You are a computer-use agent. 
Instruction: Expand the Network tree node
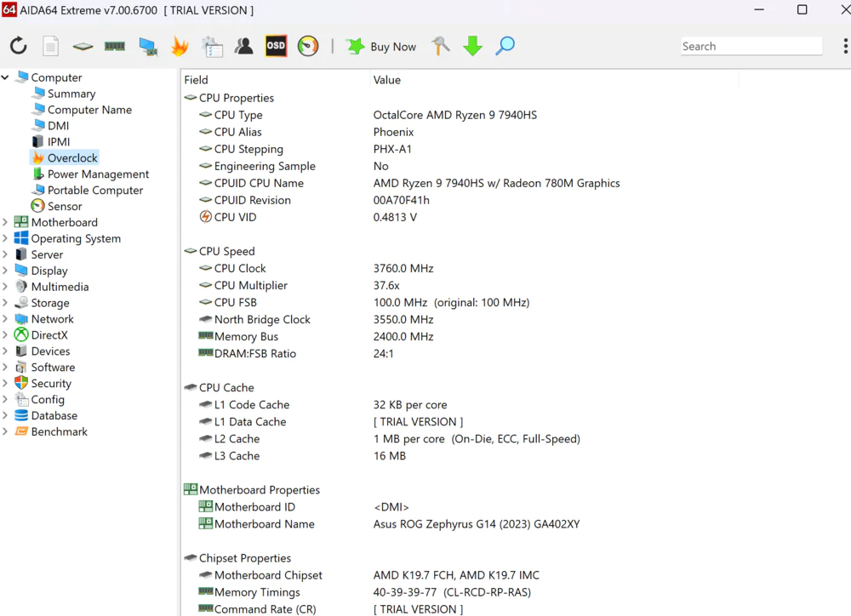5,319
